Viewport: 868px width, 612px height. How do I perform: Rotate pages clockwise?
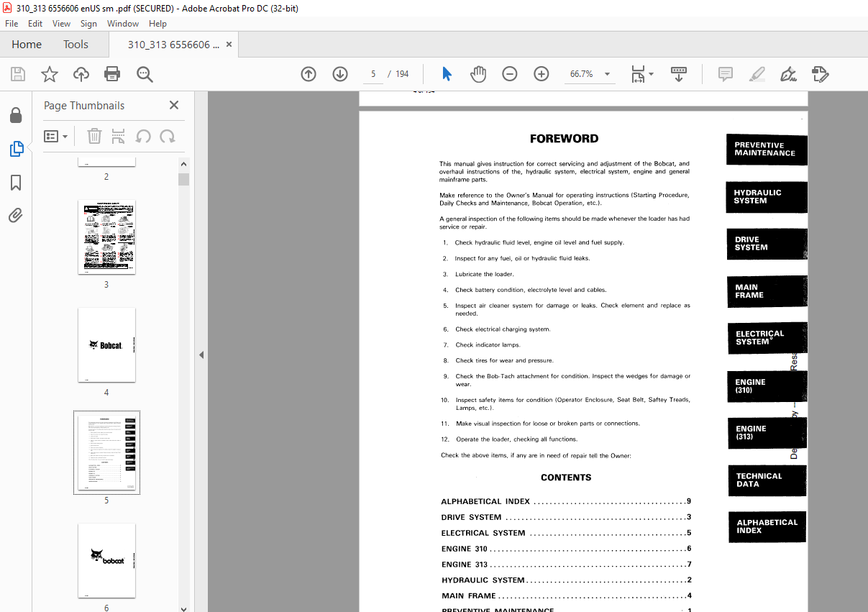(x=168, y=136)
